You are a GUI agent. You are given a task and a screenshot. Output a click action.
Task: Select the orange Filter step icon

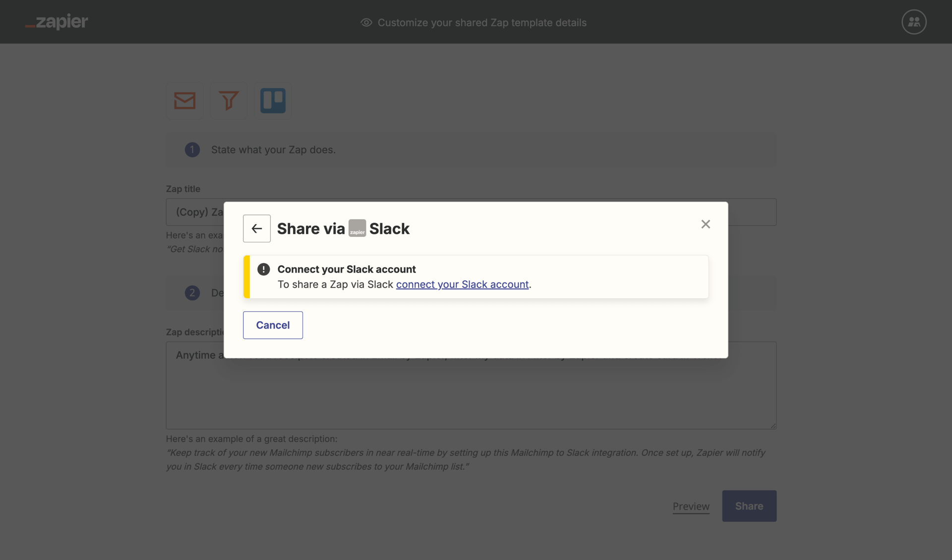coord(229,100)
